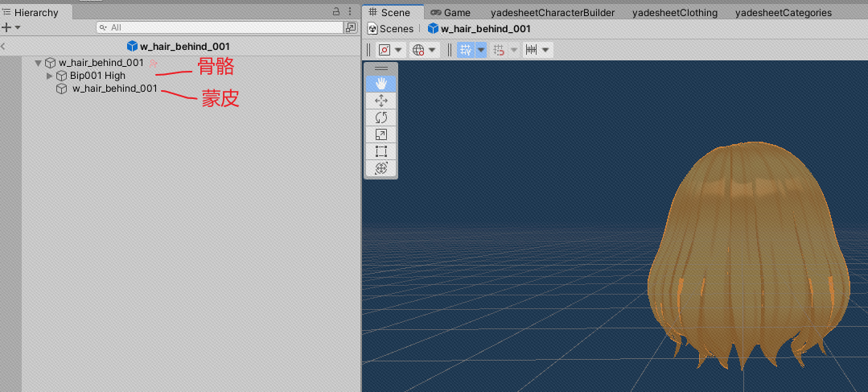Screen dimensions: 868x392
Task: Open the grid snapping options dropdown
Action: tap(514, 51)
